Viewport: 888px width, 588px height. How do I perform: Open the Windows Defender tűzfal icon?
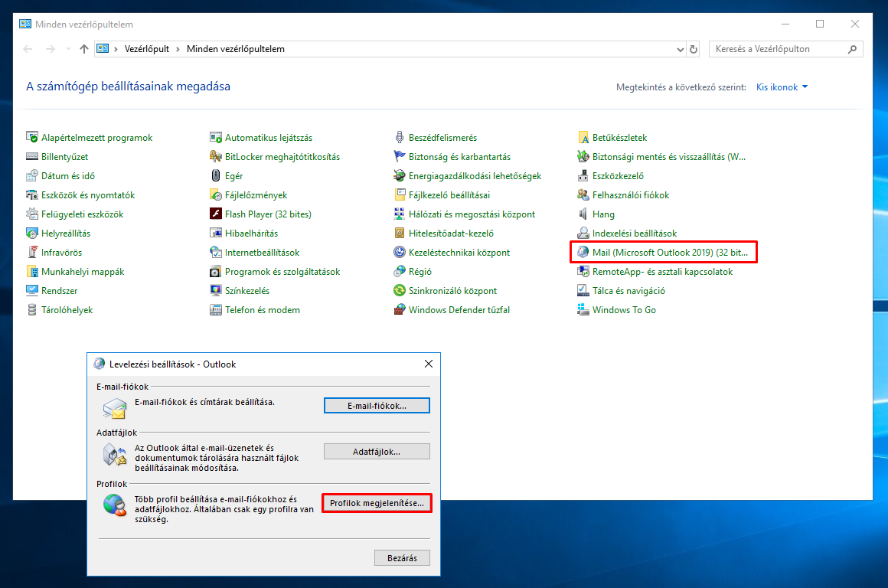[x=400, y=310]
